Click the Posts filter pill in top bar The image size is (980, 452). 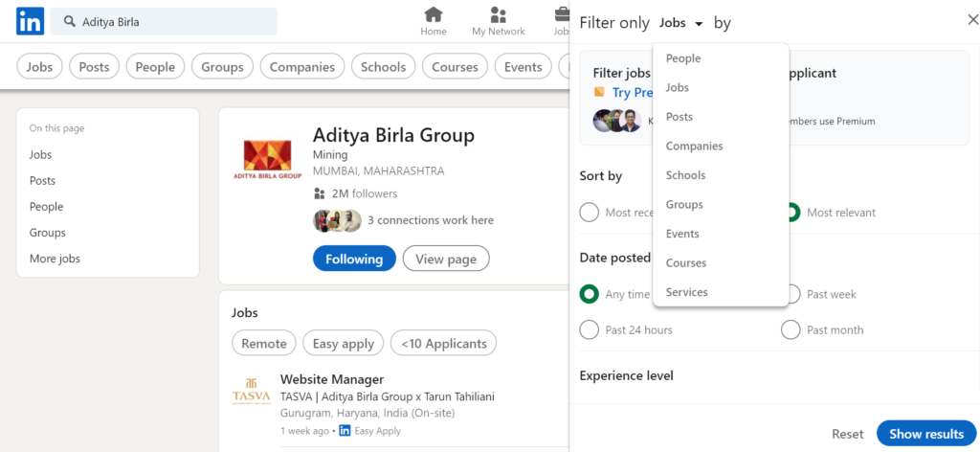[x=94, y=66]
